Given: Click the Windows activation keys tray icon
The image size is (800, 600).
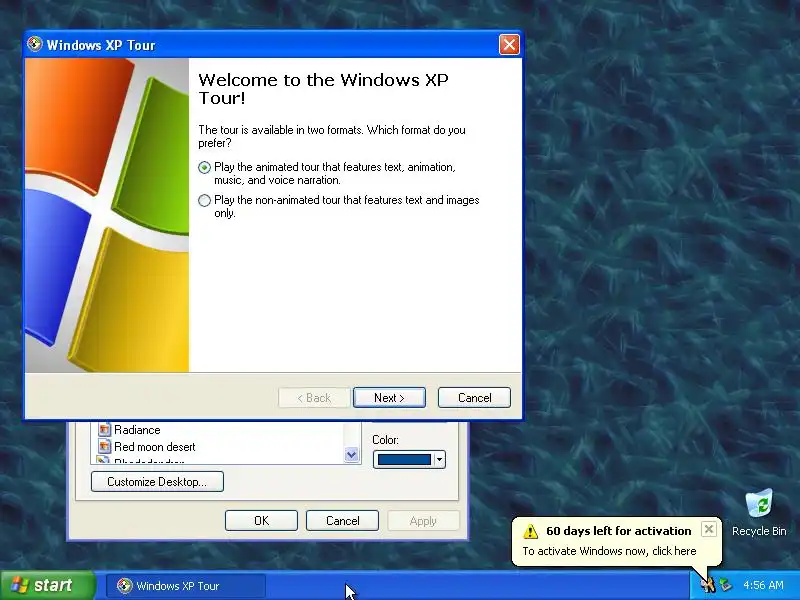Looking at the screenshot, I should [708, 585].
